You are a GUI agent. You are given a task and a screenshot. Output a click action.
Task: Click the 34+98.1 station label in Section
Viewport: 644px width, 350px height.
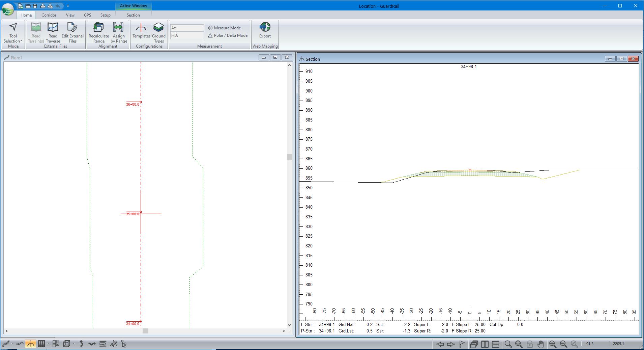[469, 67]
